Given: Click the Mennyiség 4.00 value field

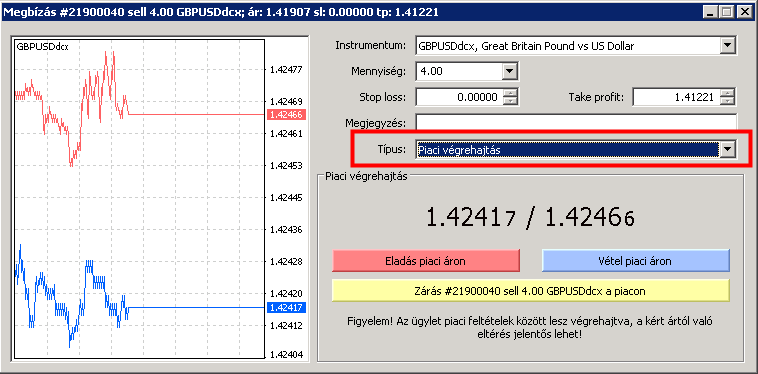Looking at the screenshot, I should [x=459, y=72].
